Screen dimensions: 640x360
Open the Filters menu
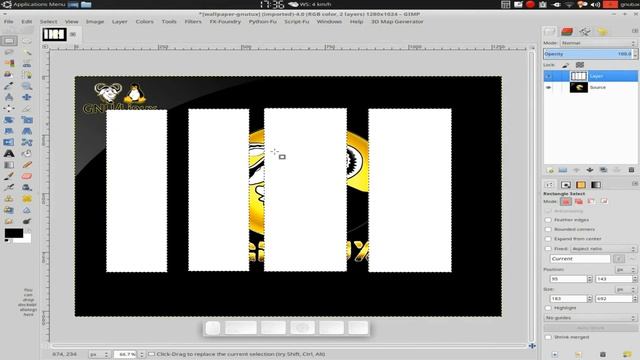point(193,22)
